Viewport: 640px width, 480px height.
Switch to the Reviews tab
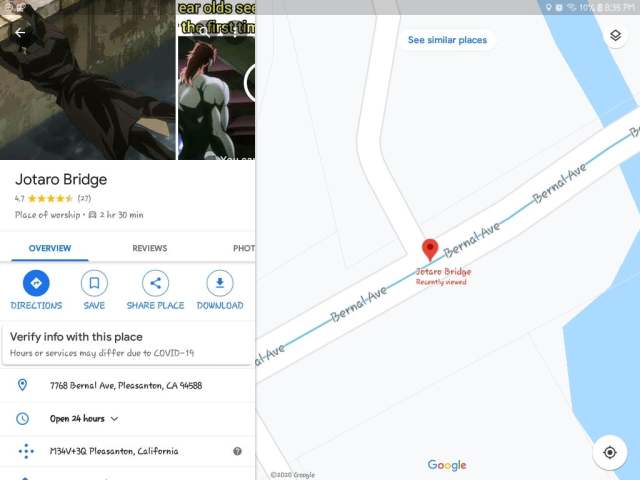point(149,248)
